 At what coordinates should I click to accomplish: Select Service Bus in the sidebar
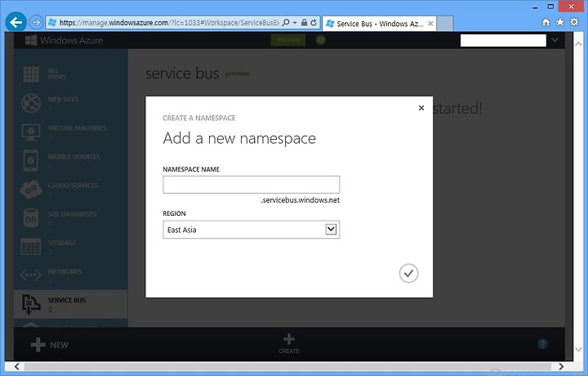(70, 304)
